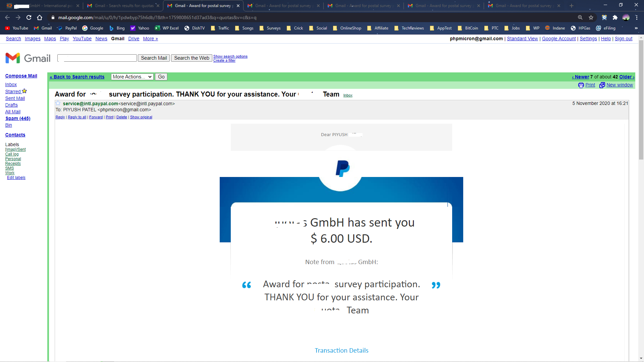Open the Spam (445) folder
The image size is (644, 362).
(18, 118)
